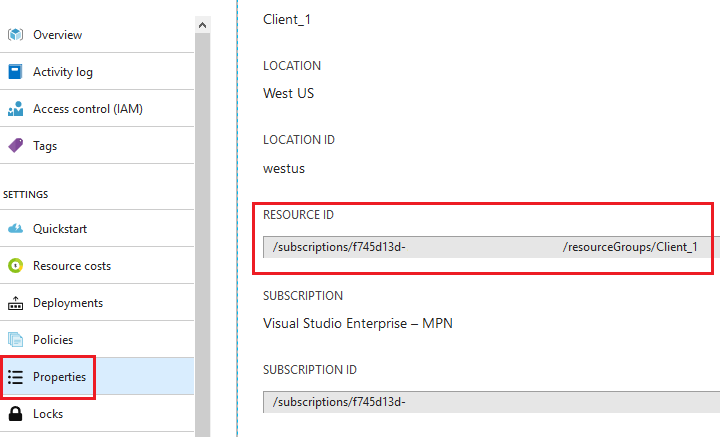Viewport: 720px width, 437px height.
Task: Click the Activity log book icon
Action: tap(15, 72)
